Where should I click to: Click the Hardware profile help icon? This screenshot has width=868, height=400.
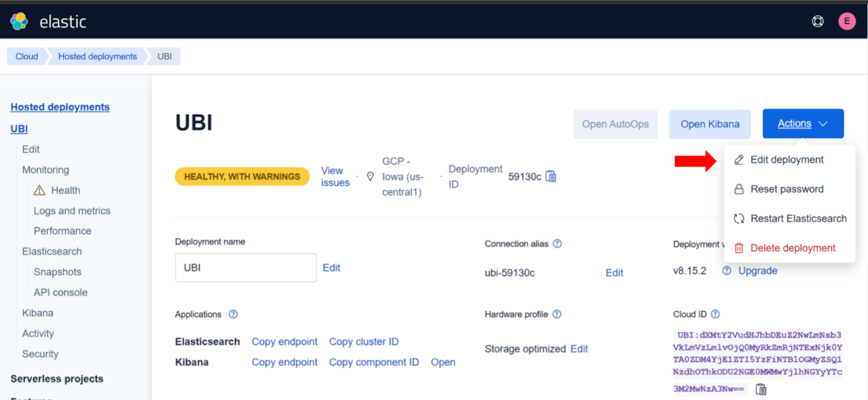pyautogui.click(x=557, y=315)
